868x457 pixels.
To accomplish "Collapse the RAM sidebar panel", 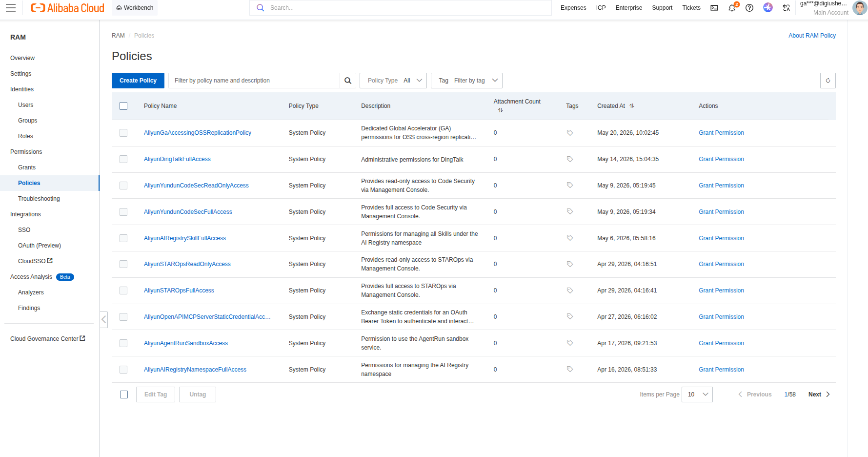I will click(103, 320).
